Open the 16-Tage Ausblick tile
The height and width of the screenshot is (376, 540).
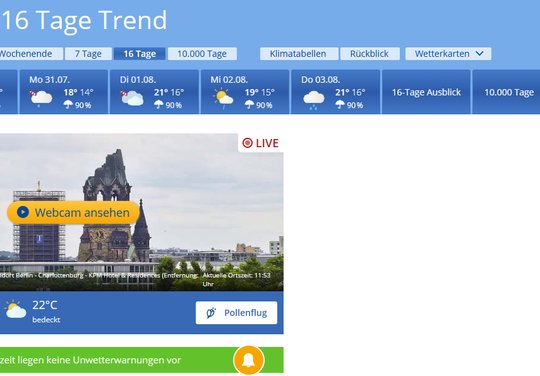pyautogui.click(x=426, y=92)
